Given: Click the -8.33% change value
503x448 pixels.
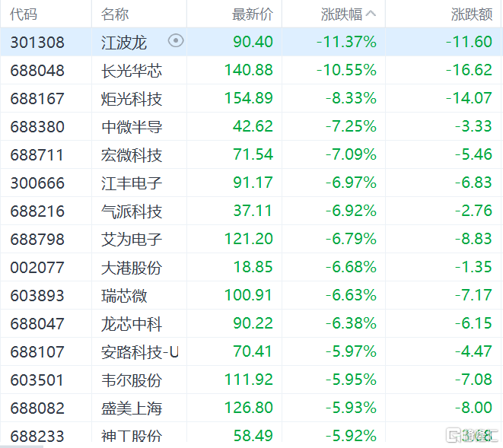Looking at the screenshot, I should pyautogui.click(x=351, y=98).
